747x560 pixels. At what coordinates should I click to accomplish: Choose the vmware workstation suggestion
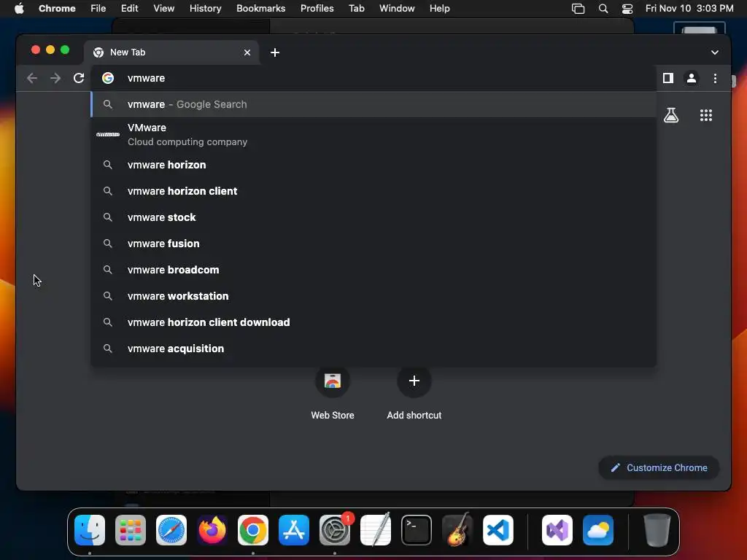(x=374, y=296)
